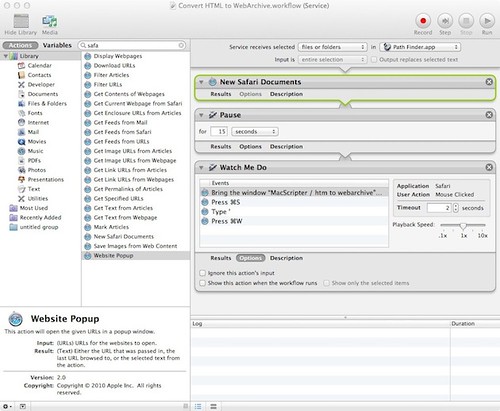Clear the search field text

[x=181, y=45]
